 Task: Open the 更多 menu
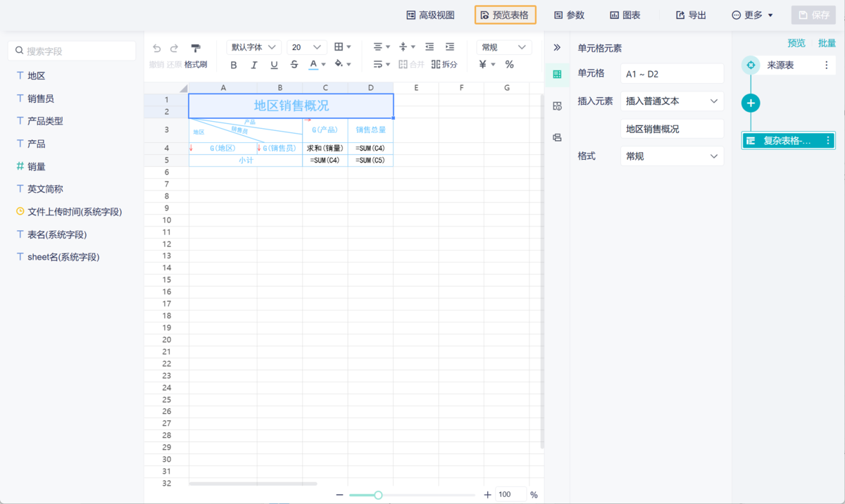click(751, 15)
